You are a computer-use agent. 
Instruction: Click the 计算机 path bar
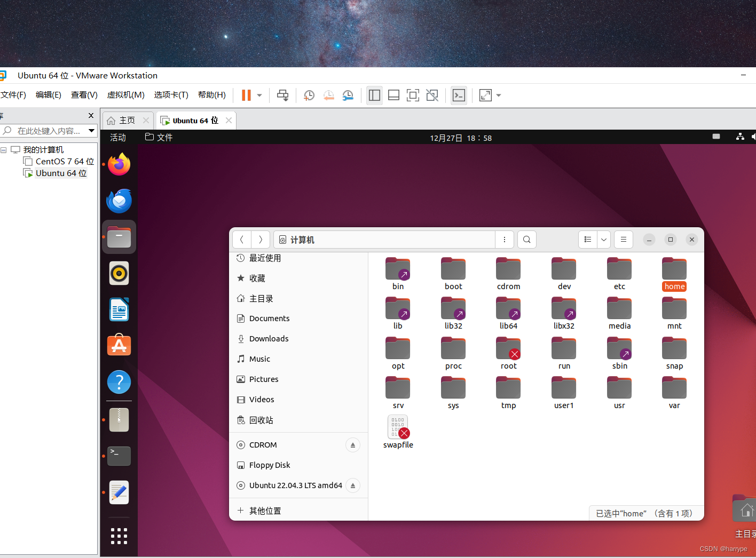click(x=384, y=240)
